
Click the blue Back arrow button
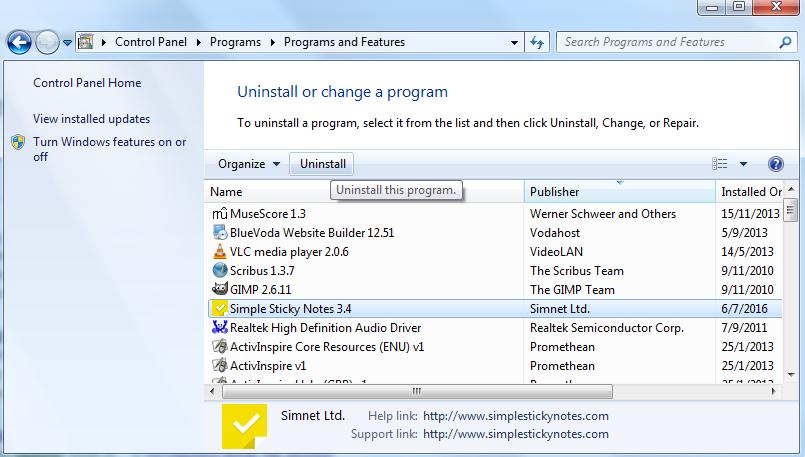20,43
